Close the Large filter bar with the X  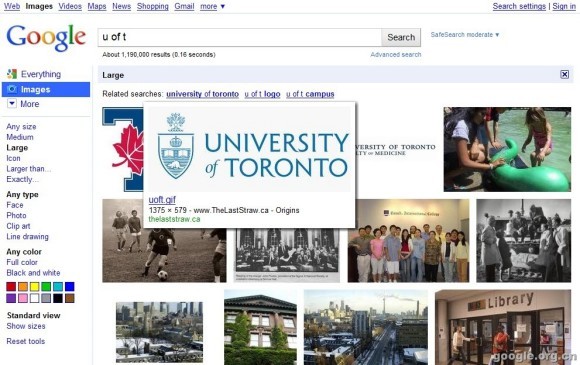pos(564,75)
